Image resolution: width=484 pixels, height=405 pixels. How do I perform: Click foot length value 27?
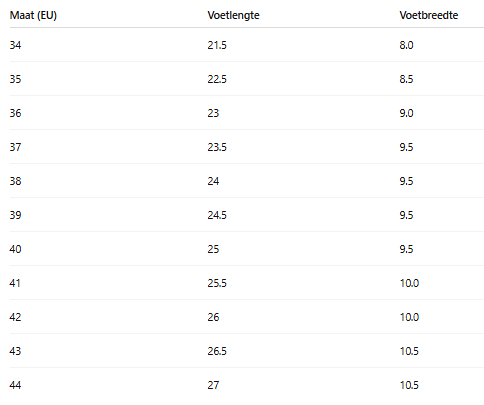pos(213,385)
